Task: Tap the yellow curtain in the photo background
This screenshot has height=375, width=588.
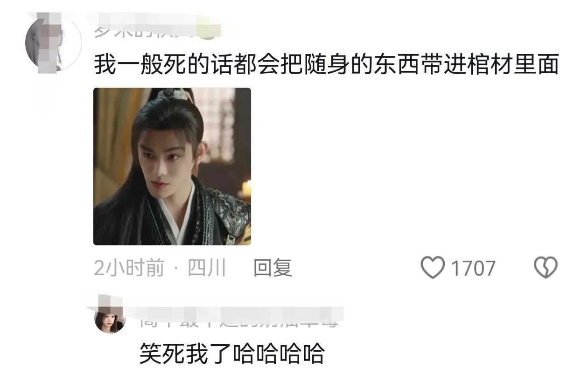Action: click(x=111, y=140)
